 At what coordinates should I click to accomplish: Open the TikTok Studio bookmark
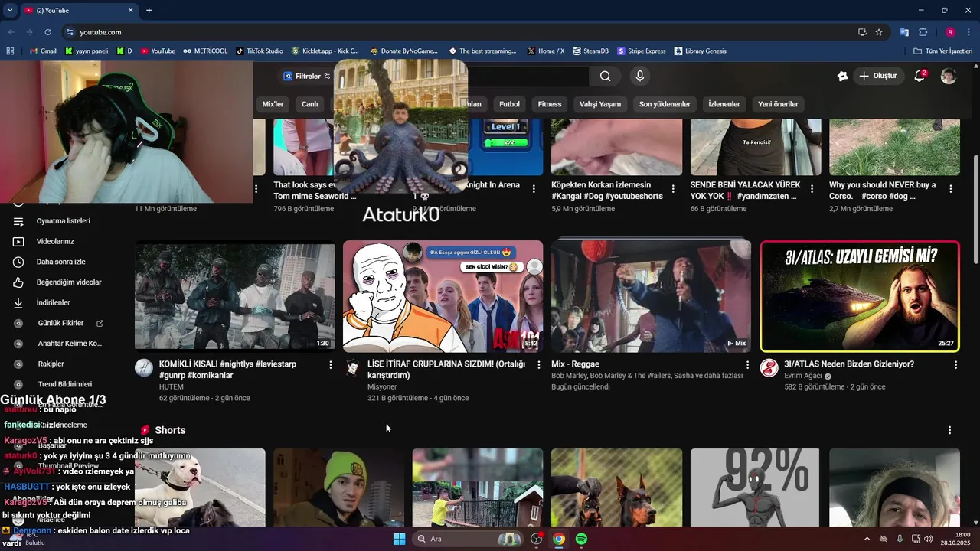point(260,51)
